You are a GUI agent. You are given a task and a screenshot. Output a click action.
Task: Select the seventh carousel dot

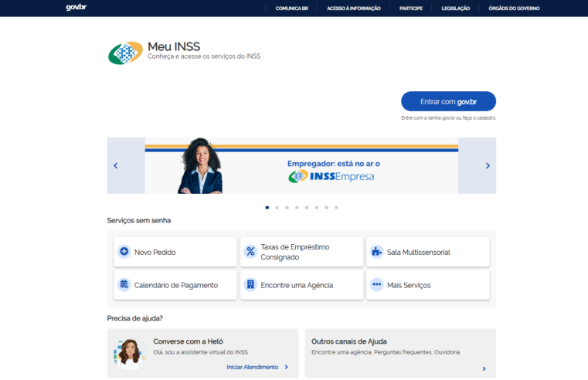[x=327, y=208]
